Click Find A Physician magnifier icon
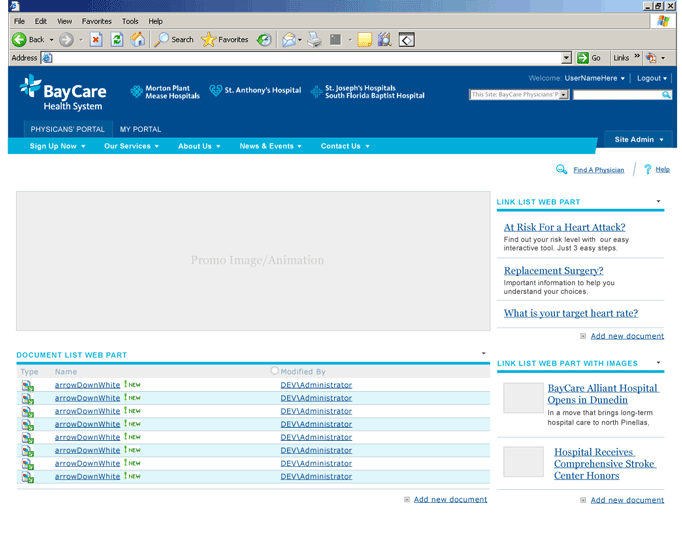Screen dimensions: 682x545 pos(562,169)
